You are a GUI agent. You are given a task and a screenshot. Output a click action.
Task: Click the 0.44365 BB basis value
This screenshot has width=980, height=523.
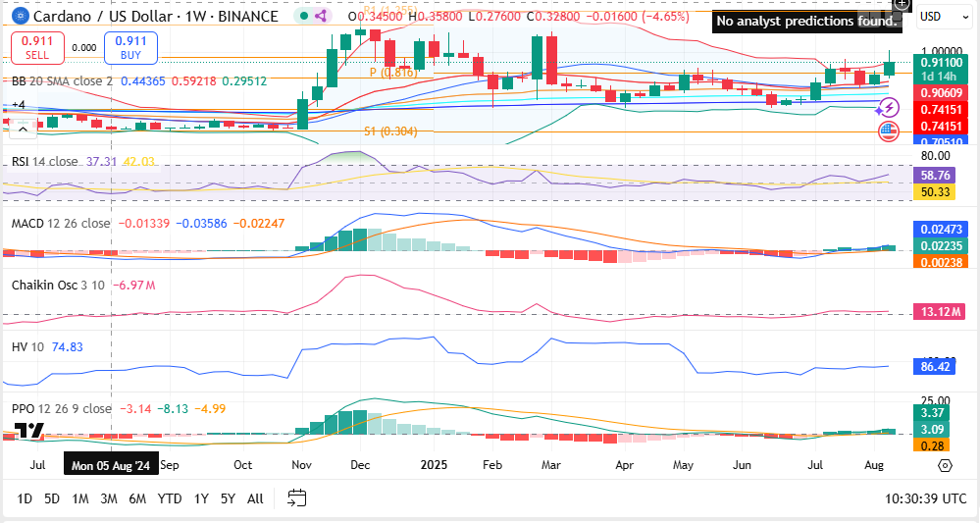143,81
